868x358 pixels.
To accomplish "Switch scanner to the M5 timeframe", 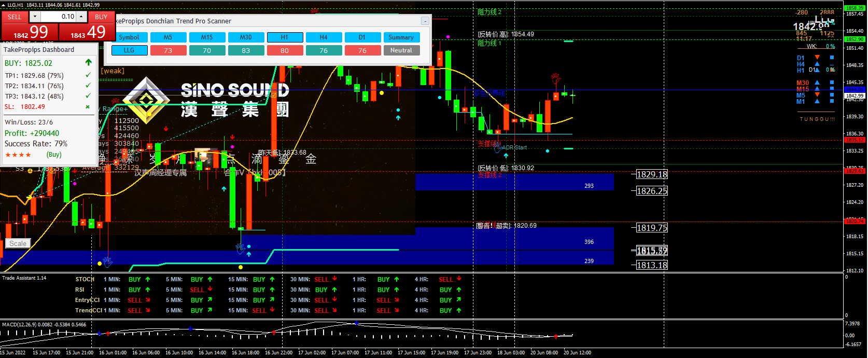I will [168, 37].
